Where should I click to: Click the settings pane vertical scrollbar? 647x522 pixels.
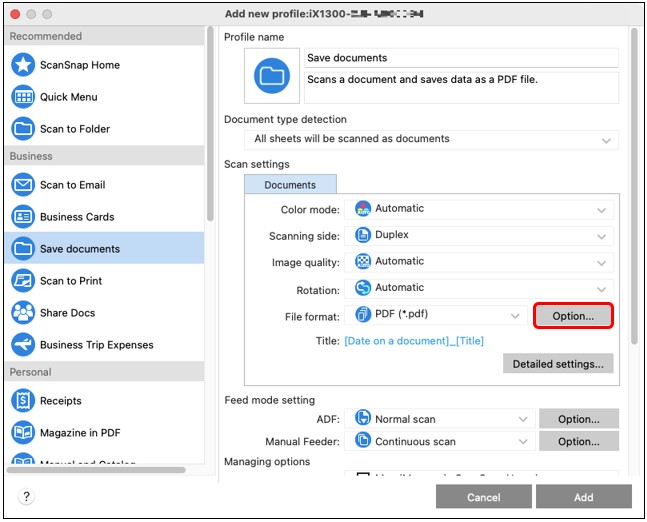point(634,186)
